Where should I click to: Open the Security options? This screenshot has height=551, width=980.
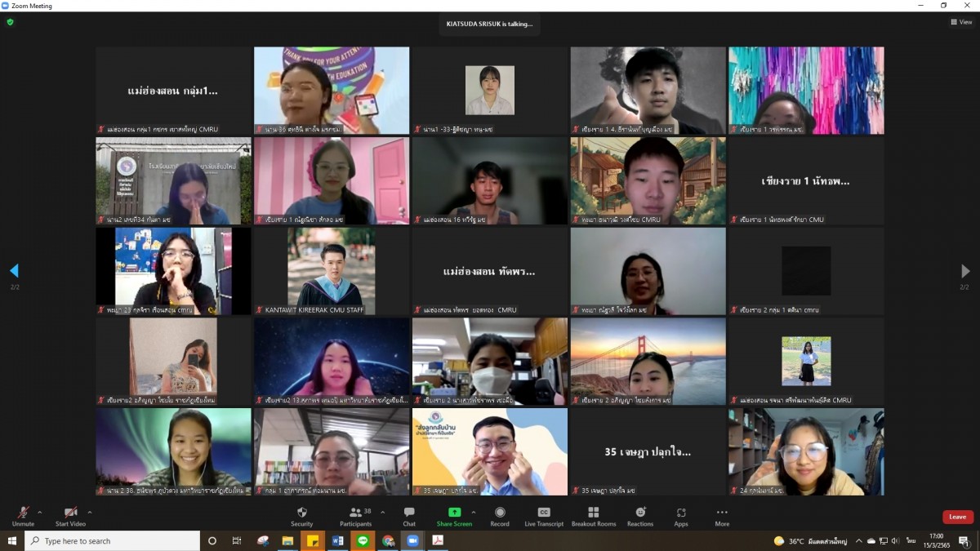(301, 516)
